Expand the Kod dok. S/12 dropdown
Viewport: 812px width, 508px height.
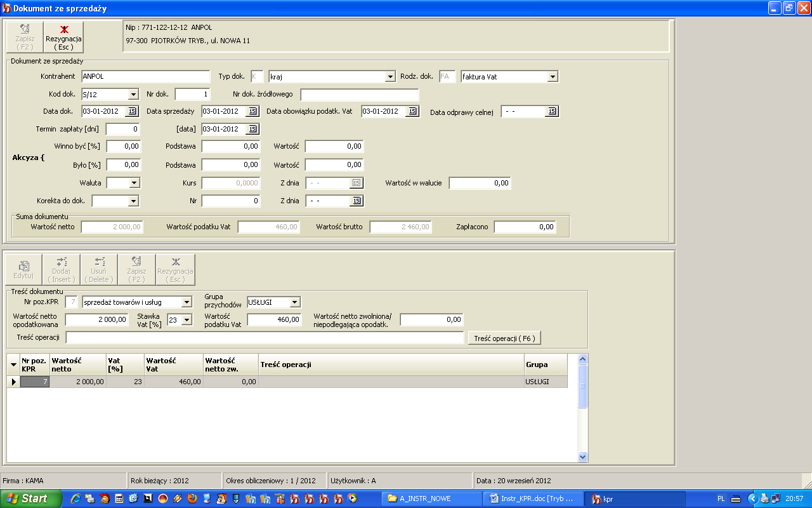133,95
